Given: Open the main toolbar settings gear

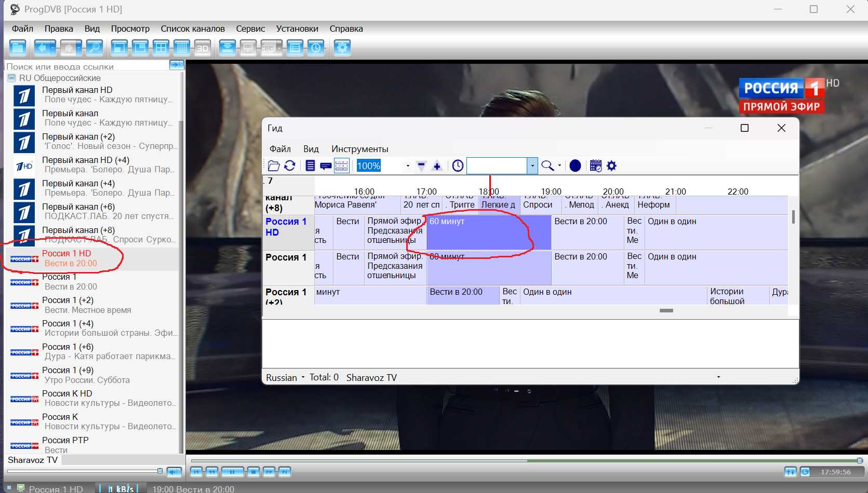Looking at the screenshot, I should (x=342, y=48).
